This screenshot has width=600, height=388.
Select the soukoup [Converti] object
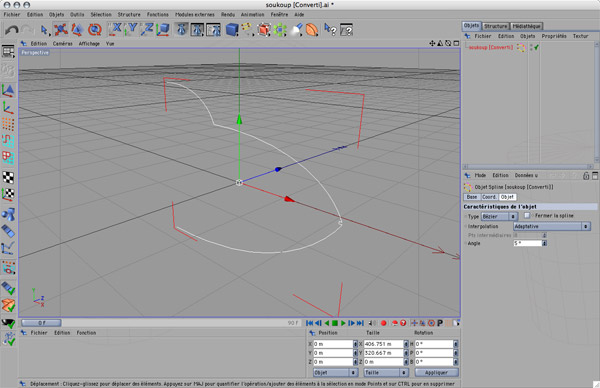click(x=491, y=47)
